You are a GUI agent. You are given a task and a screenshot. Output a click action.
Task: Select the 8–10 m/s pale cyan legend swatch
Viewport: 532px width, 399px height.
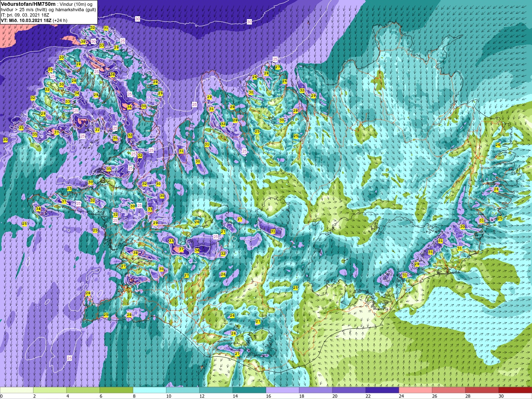150,390
